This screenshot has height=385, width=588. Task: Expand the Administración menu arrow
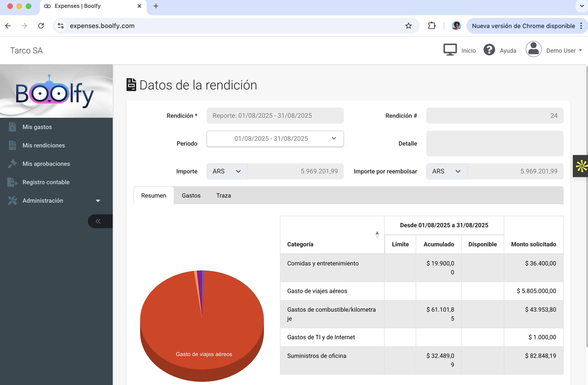pos(98,201)
